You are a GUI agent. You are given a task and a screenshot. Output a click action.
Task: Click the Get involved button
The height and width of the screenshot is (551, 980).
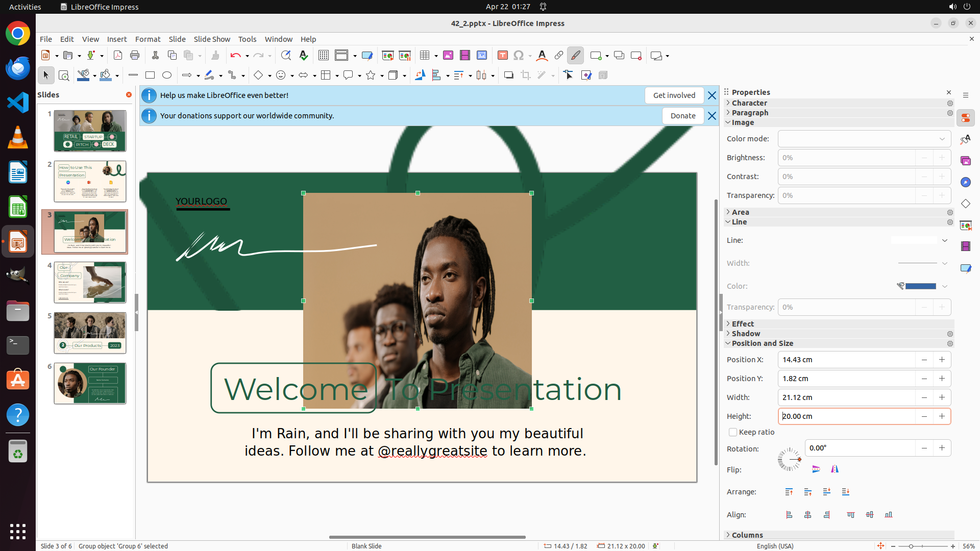click(674, 95)
